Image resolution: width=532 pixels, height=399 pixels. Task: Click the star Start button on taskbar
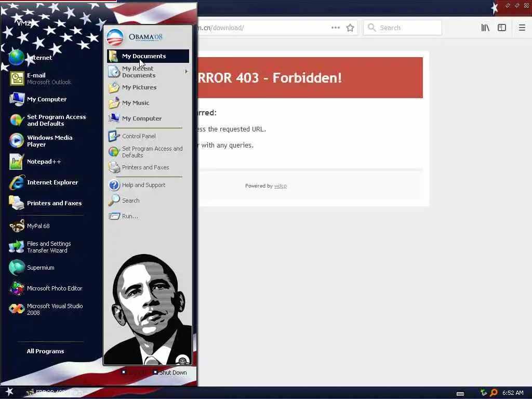pos(9,392)
